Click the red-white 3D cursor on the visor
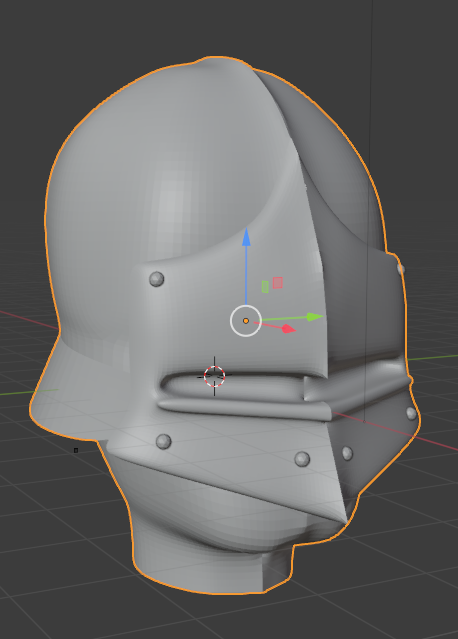 (214, 376)
